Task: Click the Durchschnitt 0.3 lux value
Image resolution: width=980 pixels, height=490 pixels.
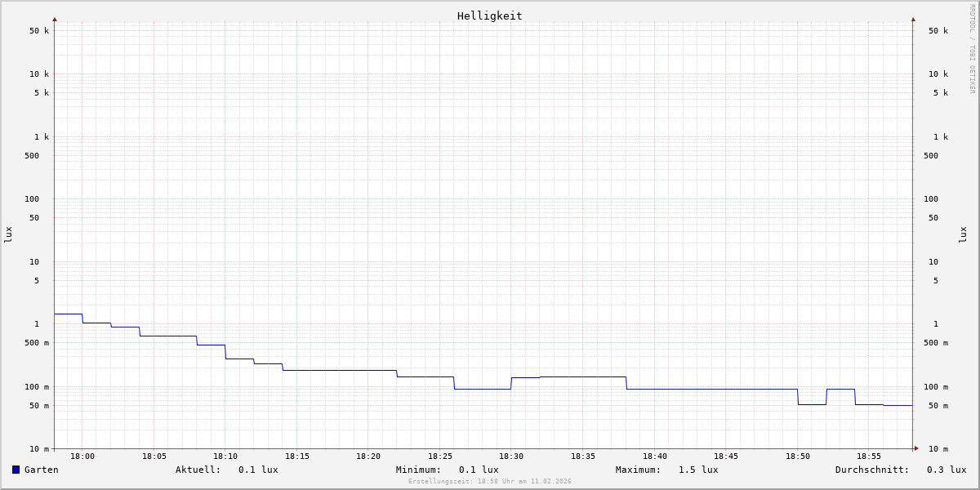Action: pos(947,470)
